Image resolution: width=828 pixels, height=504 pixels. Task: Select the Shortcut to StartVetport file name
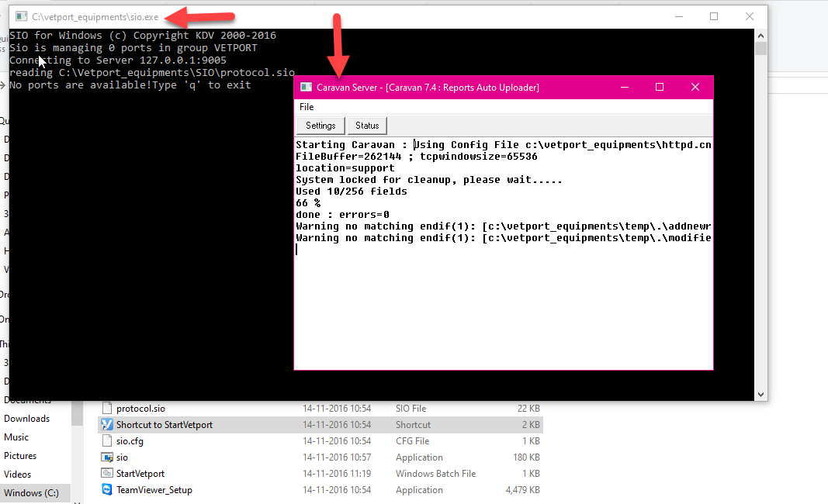click(x=165, y=425)
